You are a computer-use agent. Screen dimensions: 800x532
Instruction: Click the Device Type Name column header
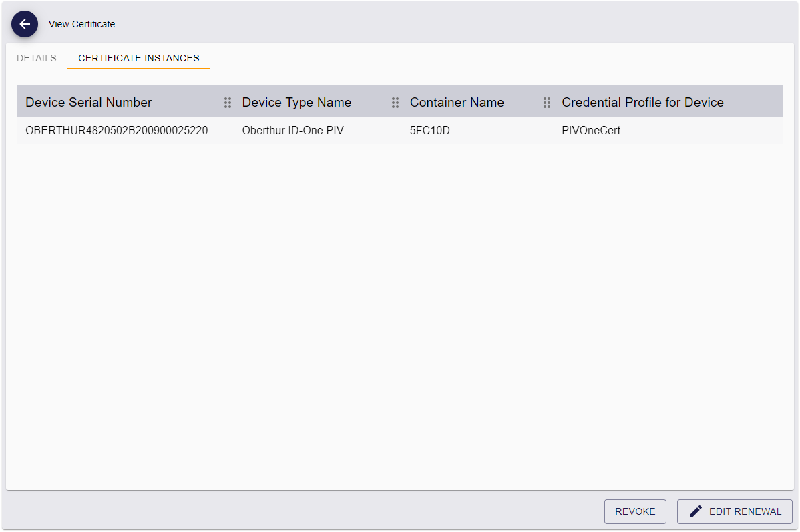click(296, 103)
